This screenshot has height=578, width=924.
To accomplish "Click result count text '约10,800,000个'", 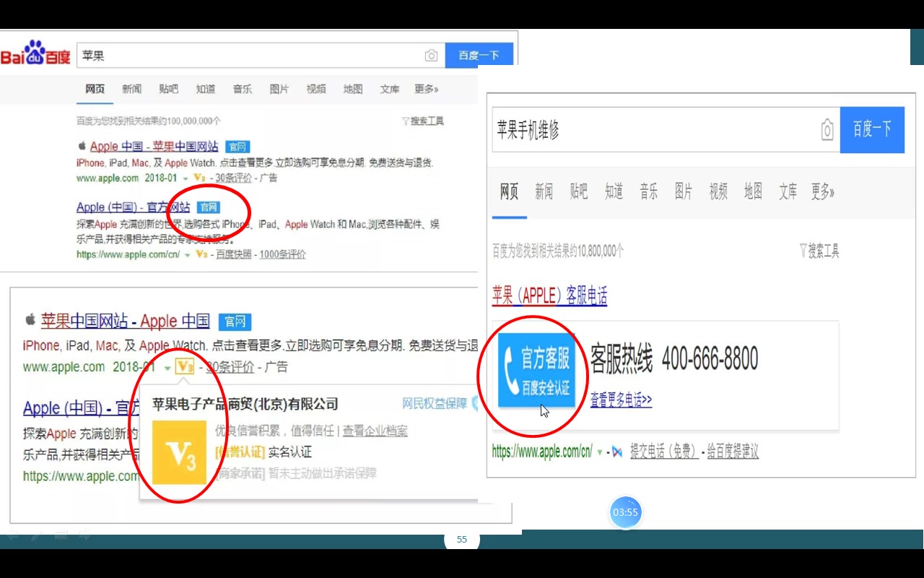I will [x=596, y=251].
